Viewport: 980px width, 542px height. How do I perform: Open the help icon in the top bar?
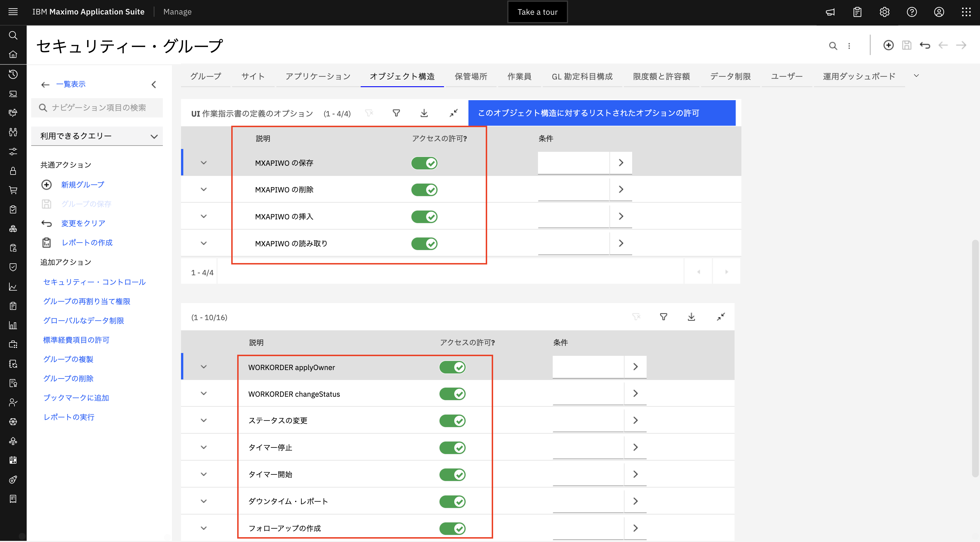[912, 12]
